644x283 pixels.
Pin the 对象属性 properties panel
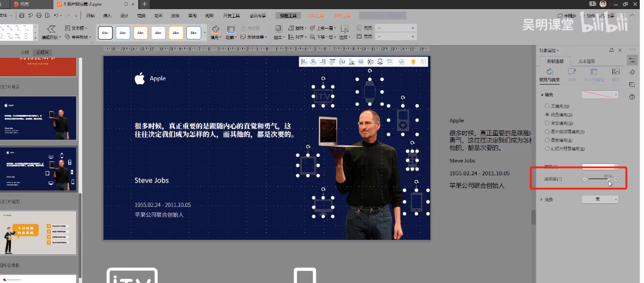[x=612, y=50]
